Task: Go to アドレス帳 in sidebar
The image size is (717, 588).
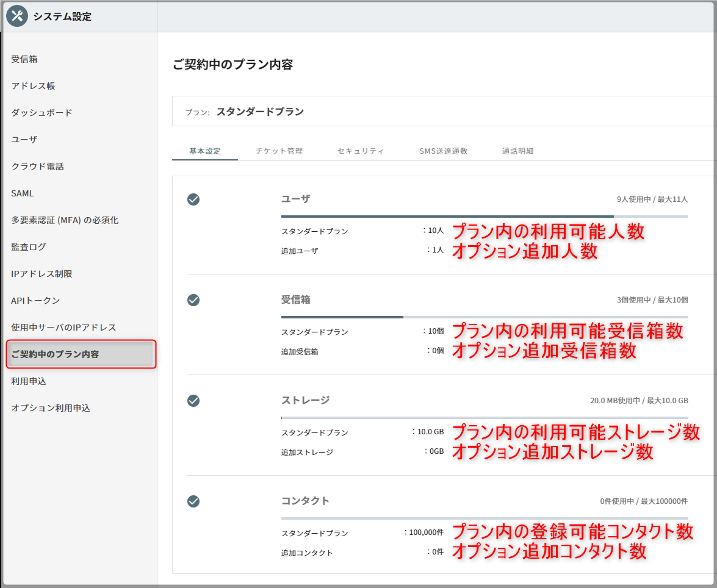Action: 33,86
